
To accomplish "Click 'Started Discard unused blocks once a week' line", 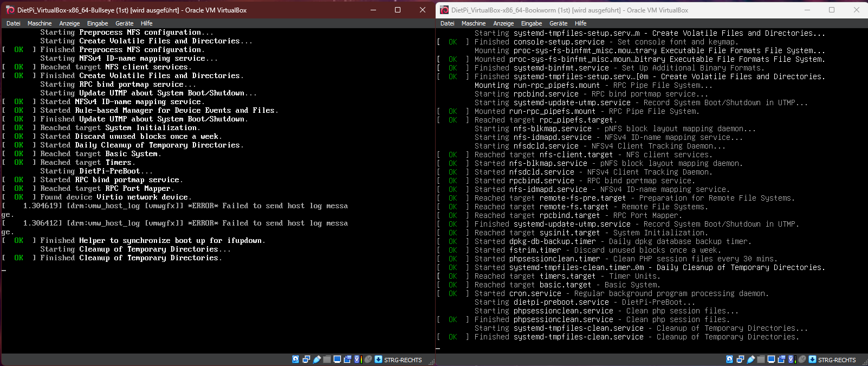I will tap(112, 136).
